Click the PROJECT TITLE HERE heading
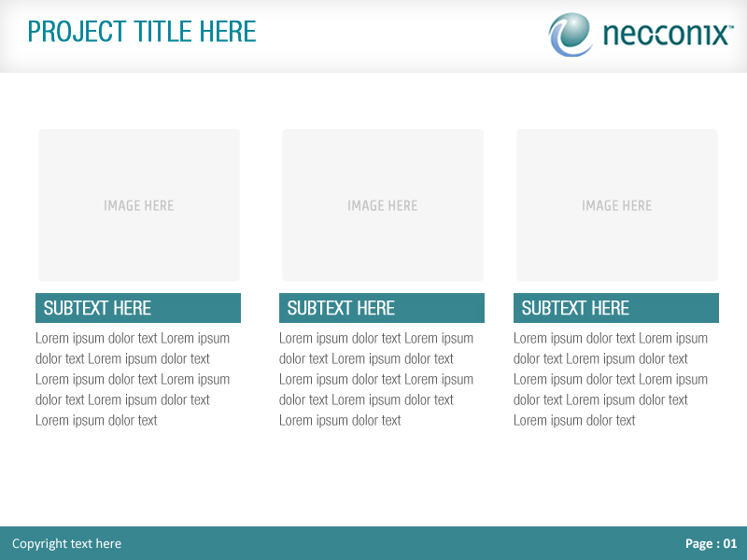 point(142,32)
